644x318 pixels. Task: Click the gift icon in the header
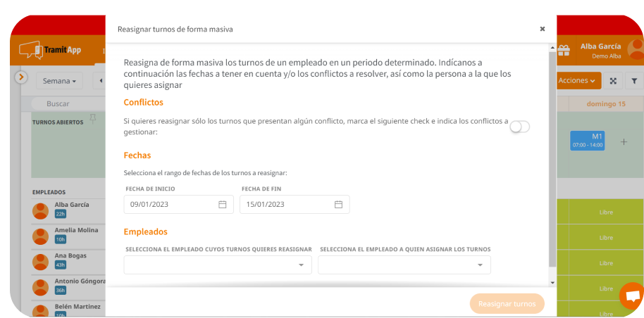pyautogui.click(x=563, y=50)
